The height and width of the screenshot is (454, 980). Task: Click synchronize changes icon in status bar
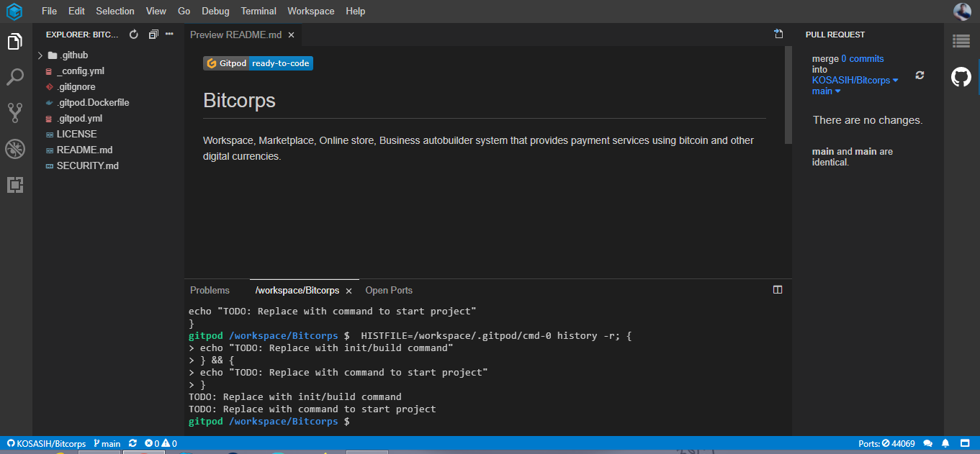tap(132, 444)
